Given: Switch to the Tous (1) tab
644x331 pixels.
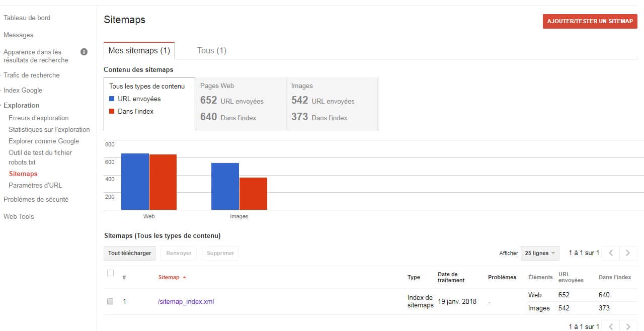Looking at the screenshot, I should [x=211, y=50].
